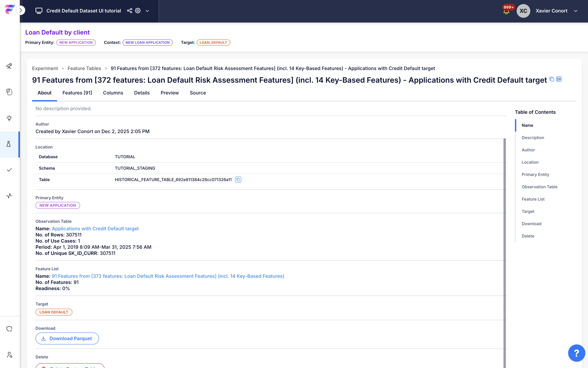Screen dimensions: 588x368
Task: Click the content area vertical scrollbar
Action: [x=505, y=243]
